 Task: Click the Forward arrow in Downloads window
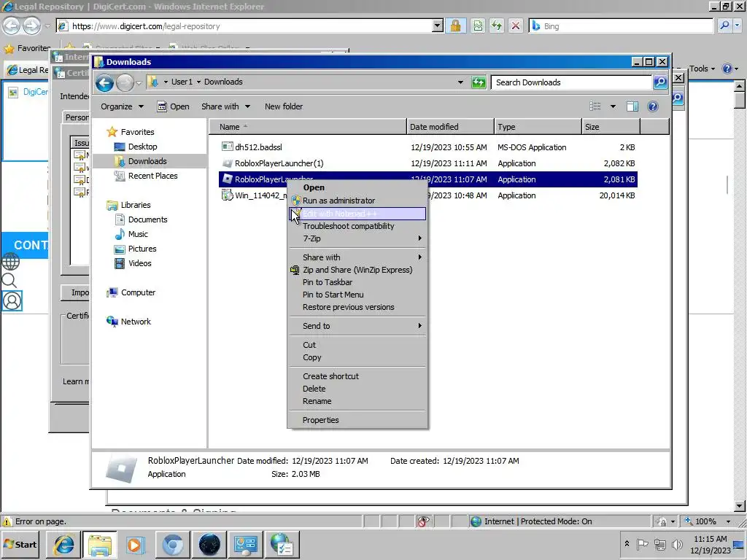(x=125, y=83)
